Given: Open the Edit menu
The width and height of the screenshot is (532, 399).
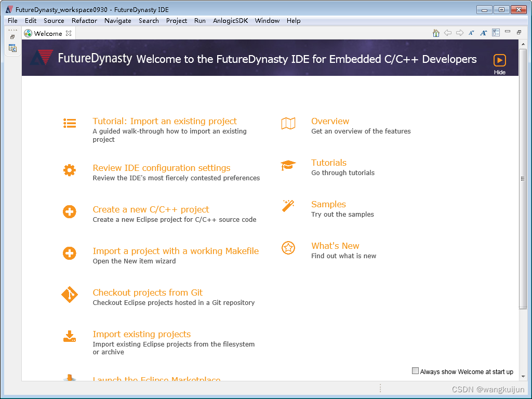Looking at the screenshot, I should (31, 21).
